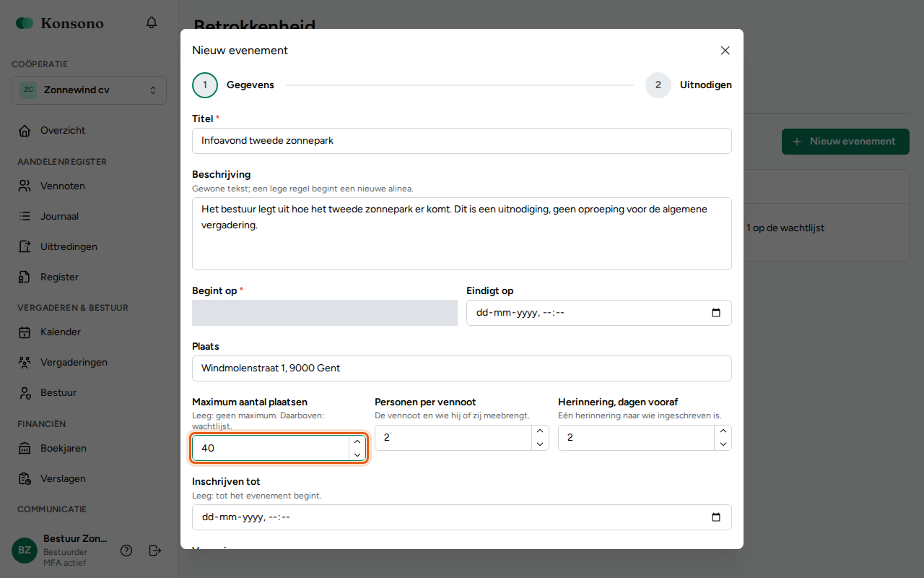Image resolution: width=924 pixels, height=578 pixels.
Task: Click the Titel input field
Action: click(x=462, y=141)
